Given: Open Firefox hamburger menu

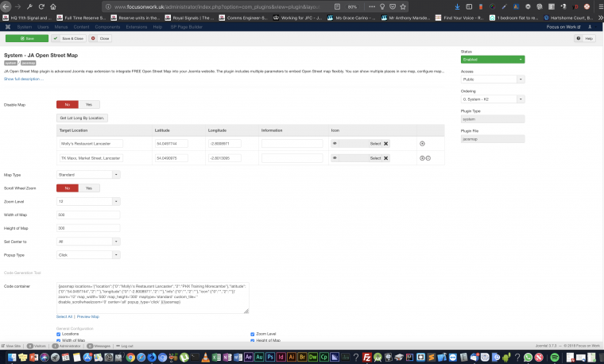Looking at the screenshot, I should coord(601,6).
